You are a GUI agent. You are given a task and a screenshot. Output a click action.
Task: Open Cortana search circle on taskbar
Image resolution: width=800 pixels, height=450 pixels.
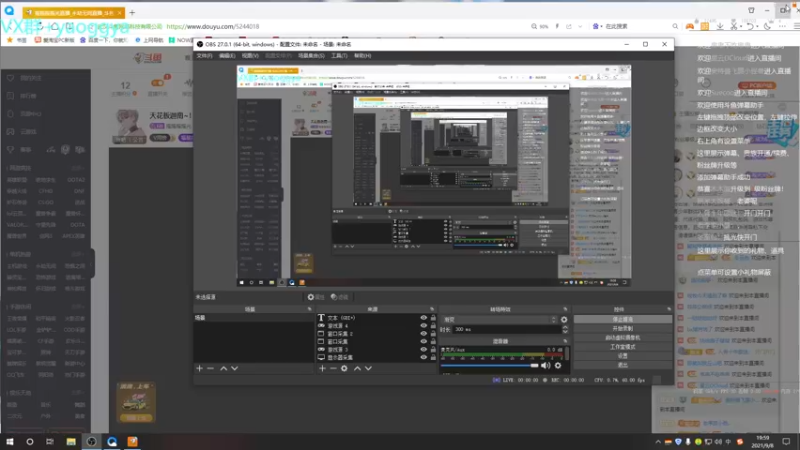point(30,441)
